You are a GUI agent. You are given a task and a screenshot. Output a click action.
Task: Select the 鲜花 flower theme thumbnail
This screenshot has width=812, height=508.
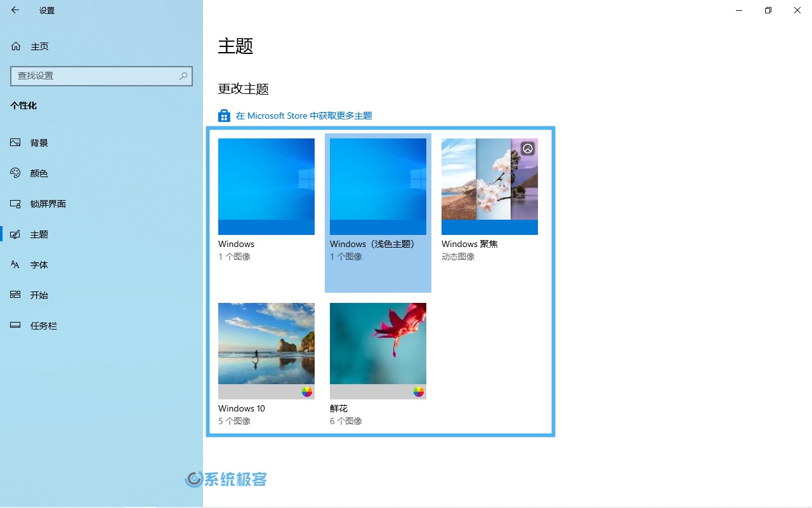pos(378,351)
